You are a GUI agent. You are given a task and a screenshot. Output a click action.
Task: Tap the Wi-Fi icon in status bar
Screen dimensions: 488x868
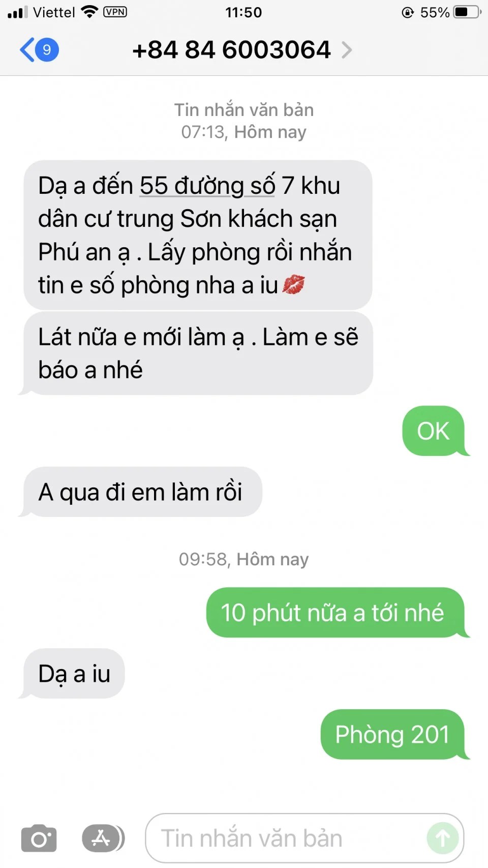pyautogui.click(x=89, y=12)
